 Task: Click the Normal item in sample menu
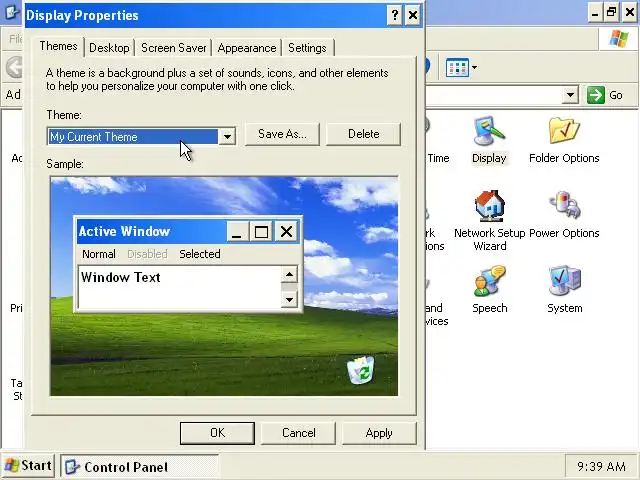(x=99, y=254)
